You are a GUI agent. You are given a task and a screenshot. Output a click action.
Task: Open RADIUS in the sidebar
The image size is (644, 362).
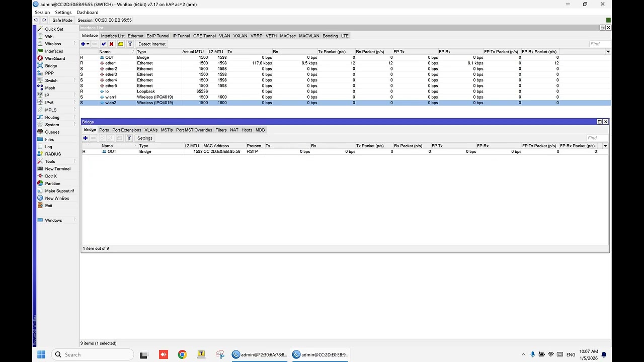point(53,154)
